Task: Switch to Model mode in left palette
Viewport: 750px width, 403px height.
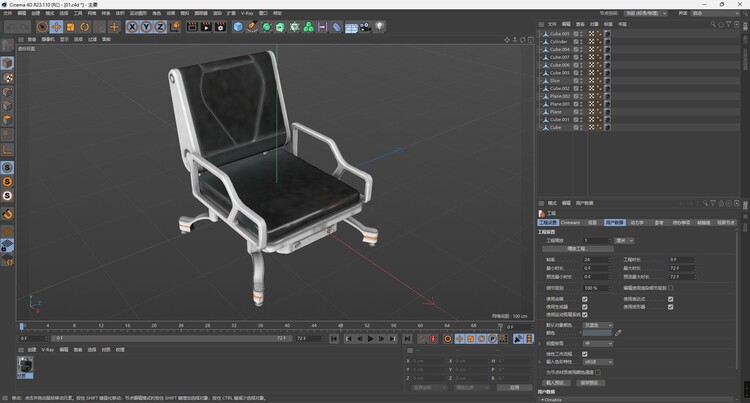Action: click(x=7, y=63)
